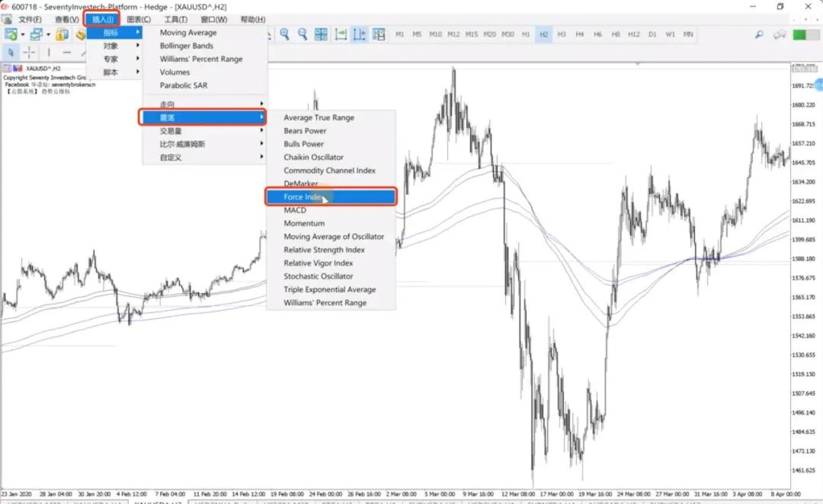823x504 pixels.
Task: Click the zoom out magnifier icon
Action: coord(303,34)
